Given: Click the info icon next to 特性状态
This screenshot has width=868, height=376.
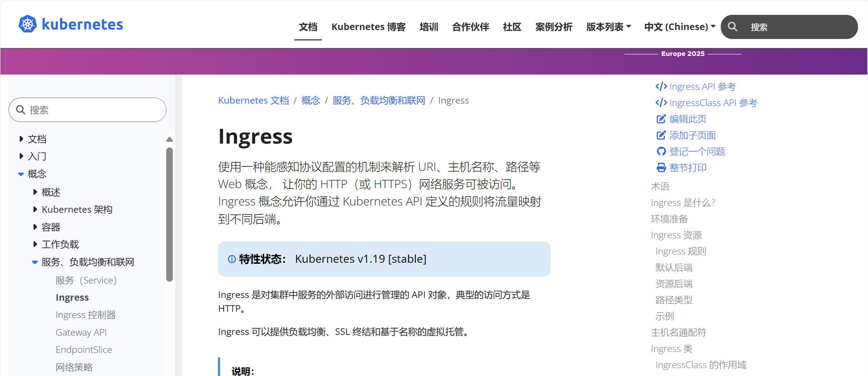Looking at the screenshot, I should pyautogui.click(x=232, y=259).
